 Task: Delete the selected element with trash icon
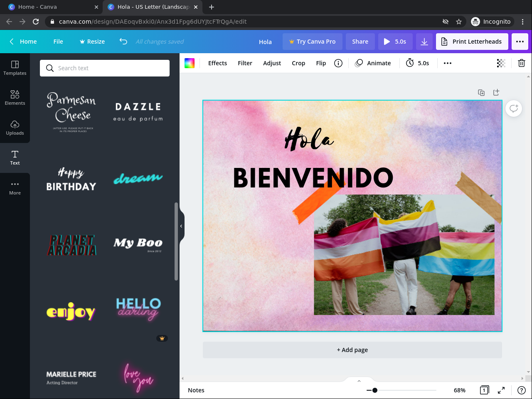click(x=521, y=63)
